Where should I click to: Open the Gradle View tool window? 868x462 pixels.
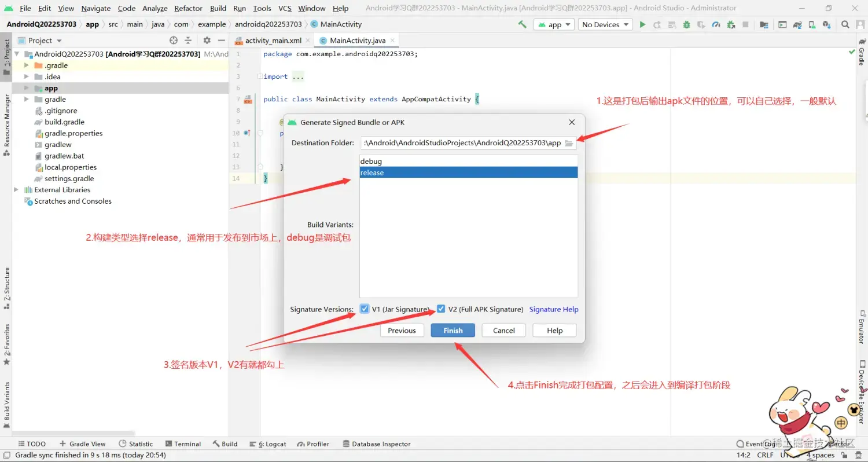pyautogui.click(x=82, y=444)
